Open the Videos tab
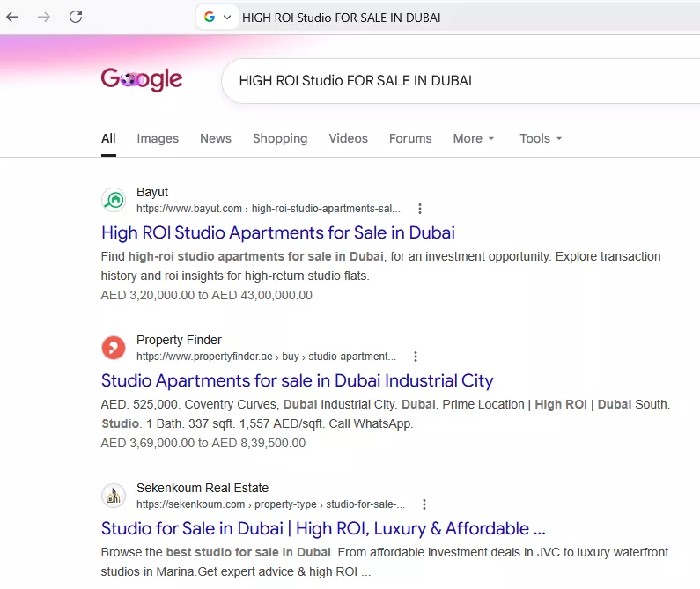Viewport: 700px width, 589px height. point(348,138)
